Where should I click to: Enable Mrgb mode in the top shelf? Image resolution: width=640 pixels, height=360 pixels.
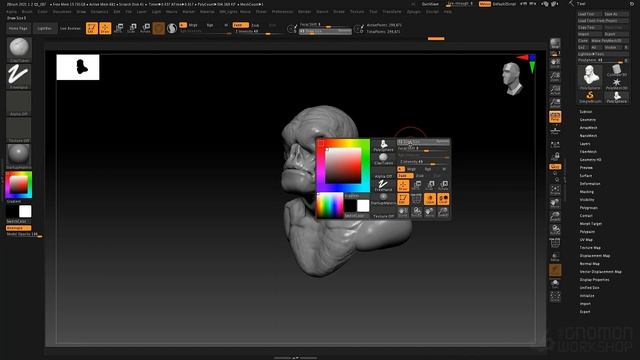click(193, 25)
